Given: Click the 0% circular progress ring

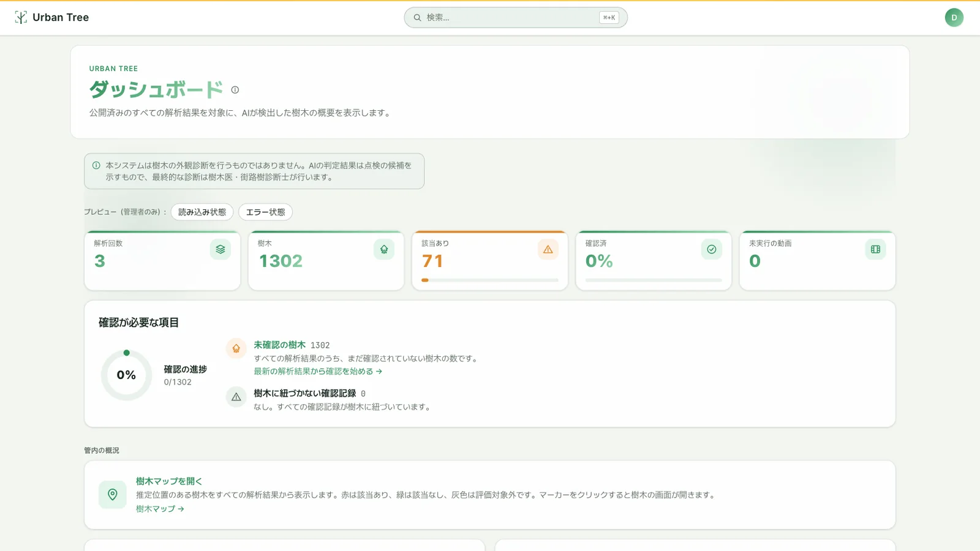Looking at the screenshot, I should click(126, 375).
